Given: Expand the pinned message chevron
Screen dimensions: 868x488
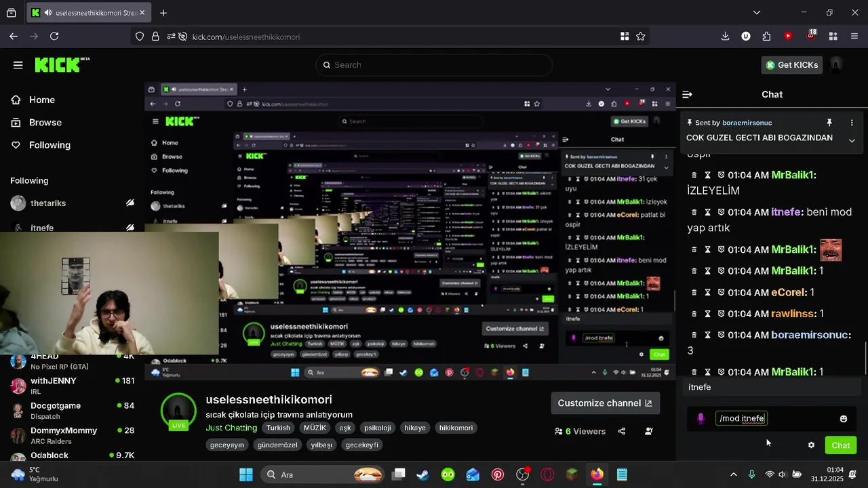Looking at the screenshot, I should [852, 140].
